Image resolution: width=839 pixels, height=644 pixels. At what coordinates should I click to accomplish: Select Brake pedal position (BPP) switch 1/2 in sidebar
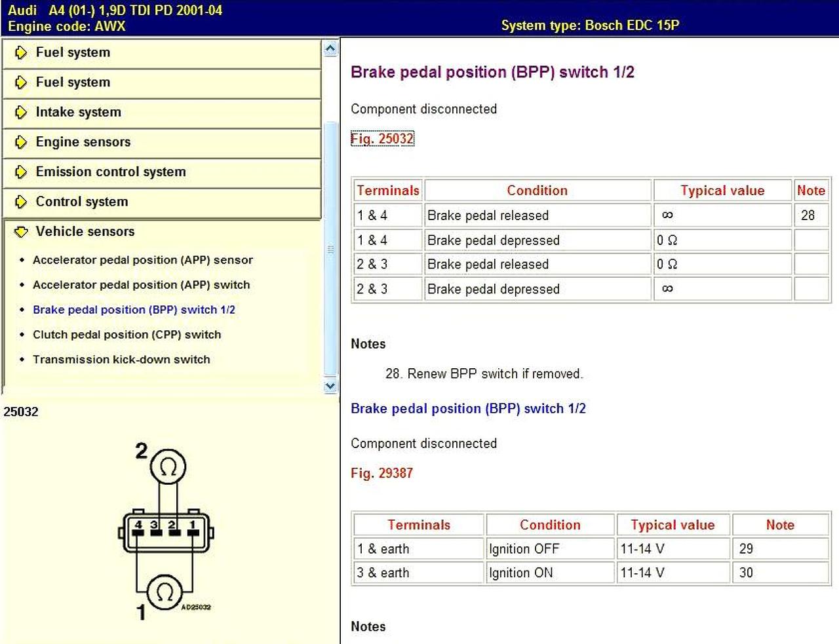click(134, 310)
